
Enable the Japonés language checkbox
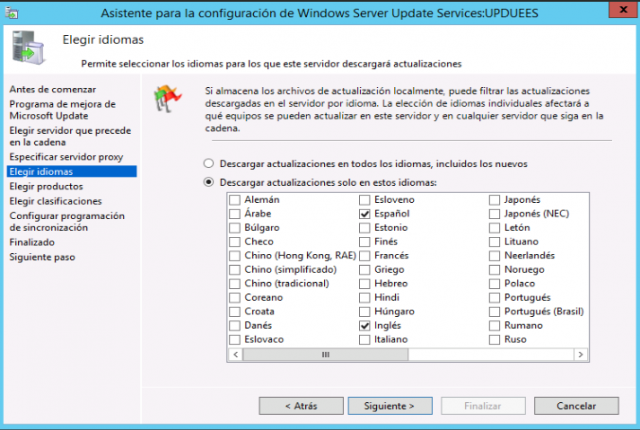tap(494, 200)
